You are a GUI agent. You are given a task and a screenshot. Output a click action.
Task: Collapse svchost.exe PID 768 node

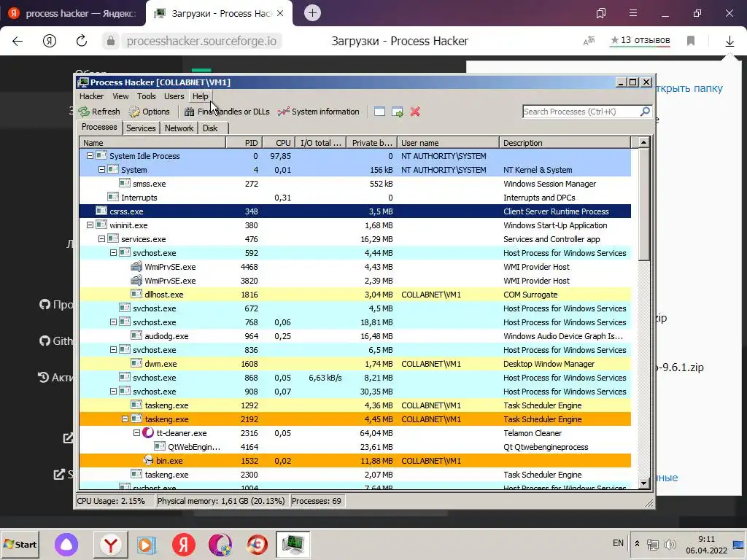tap(113, 322)
